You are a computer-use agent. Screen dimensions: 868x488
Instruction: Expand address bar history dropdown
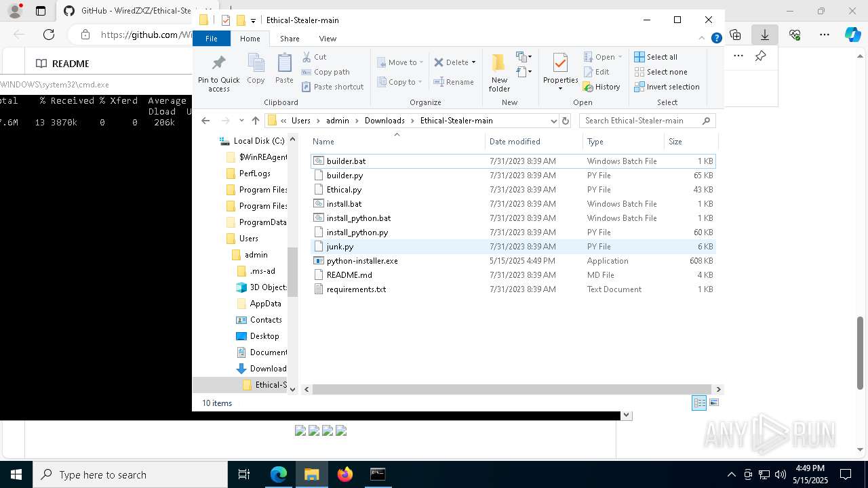554,121
